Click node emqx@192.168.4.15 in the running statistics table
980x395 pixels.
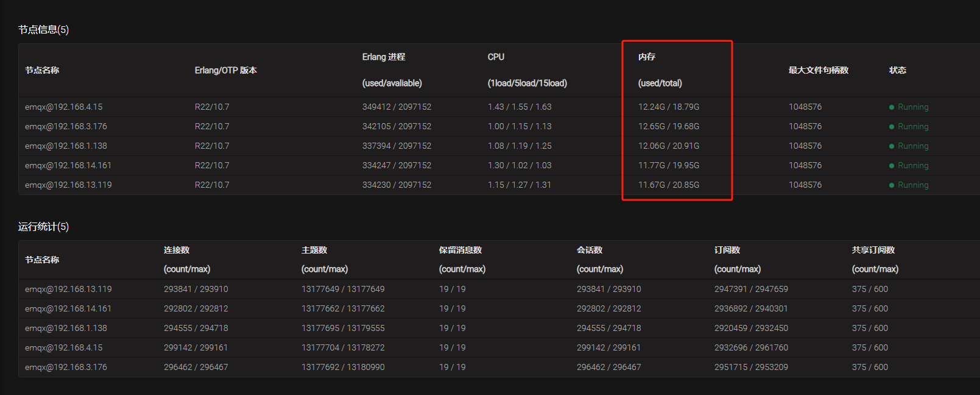click(x=64, y=347)
